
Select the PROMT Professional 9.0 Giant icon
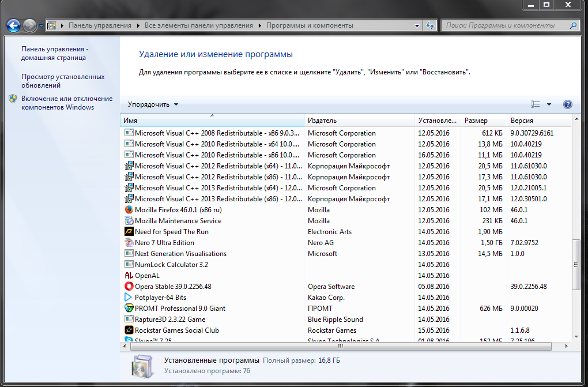point(129,309)
